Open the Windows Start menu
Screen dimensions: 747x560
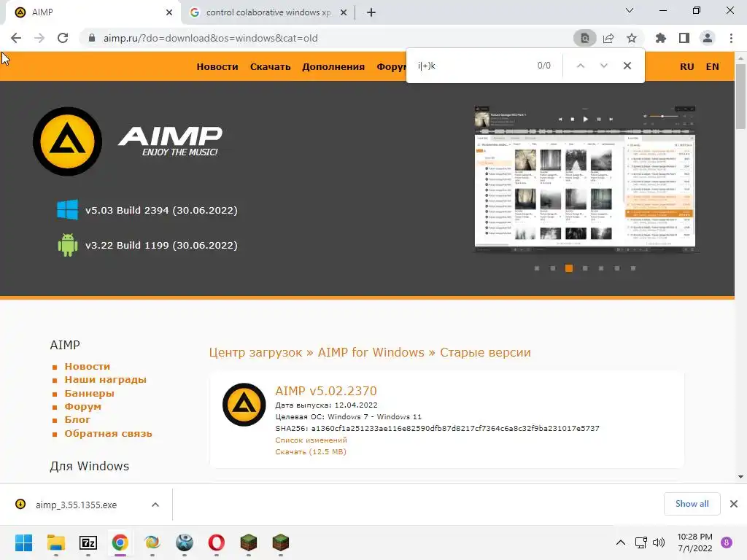coord(23,542)
